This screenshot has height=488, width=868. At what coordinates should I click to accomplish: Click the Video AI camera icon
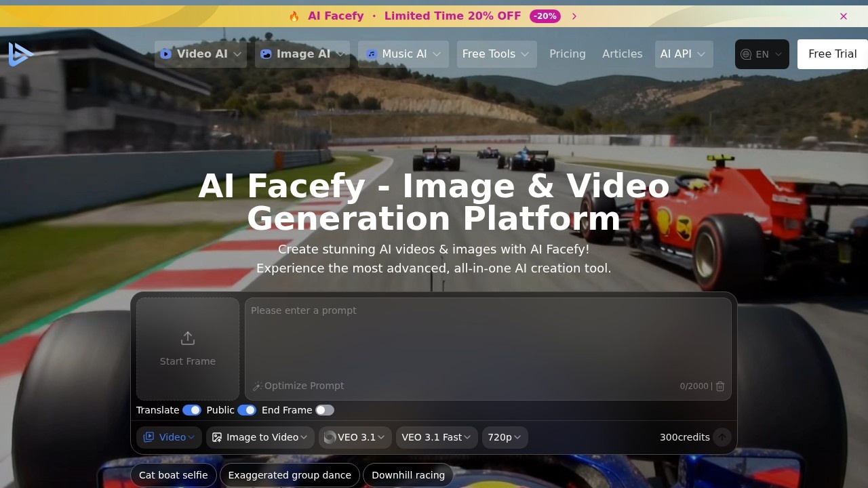coord(166,54)
